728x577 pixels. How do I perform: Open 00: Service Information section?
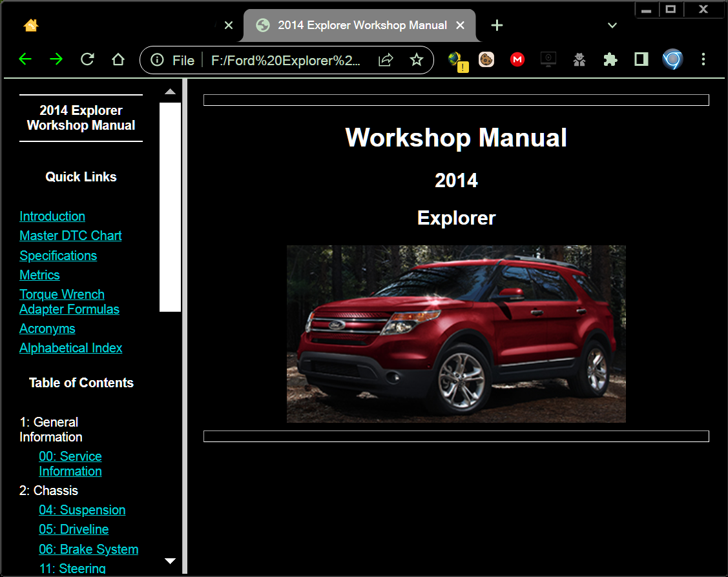coord(70,464)
